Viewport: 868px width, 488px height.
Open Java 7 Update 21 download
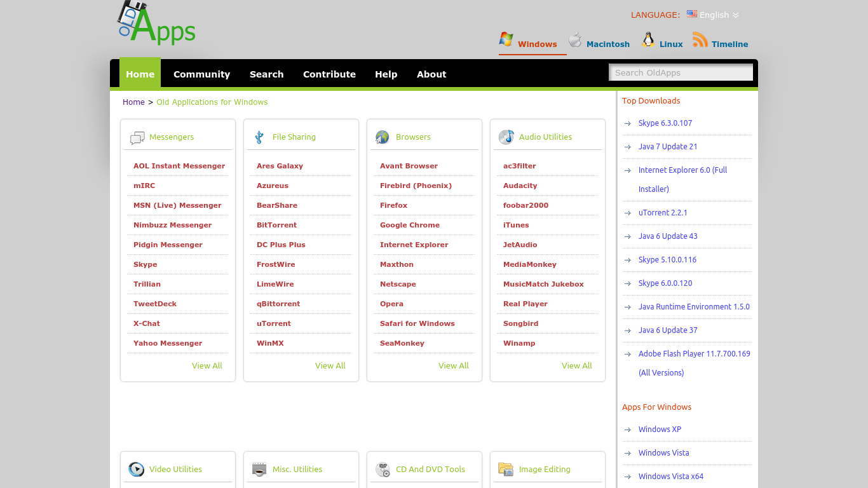668,147
